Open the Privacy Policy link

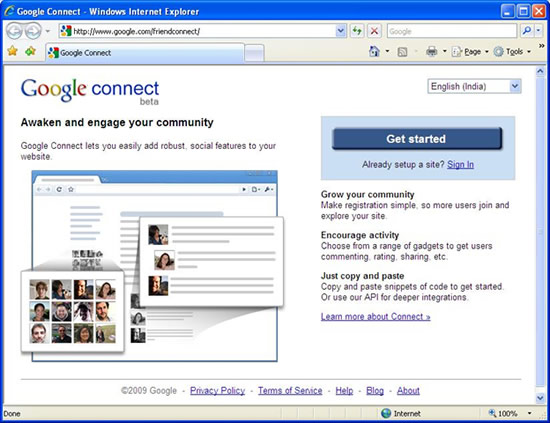(x=217, y=391)
